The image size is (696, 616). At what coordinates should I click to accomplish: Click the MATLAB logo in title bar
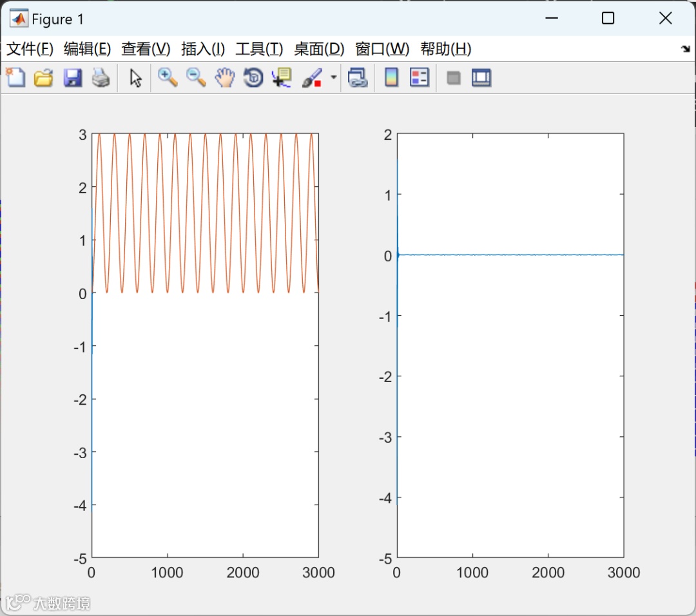pyautogui.click(x=19, y=19)
